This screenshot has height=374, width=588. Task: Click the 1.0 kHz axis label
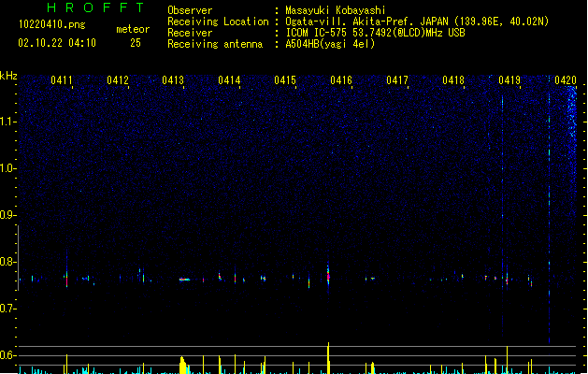pos(8,168)
